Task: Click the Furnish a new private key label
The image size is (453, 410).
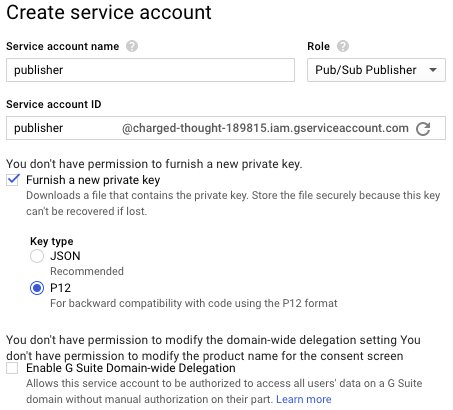Action: pos(93,180)
